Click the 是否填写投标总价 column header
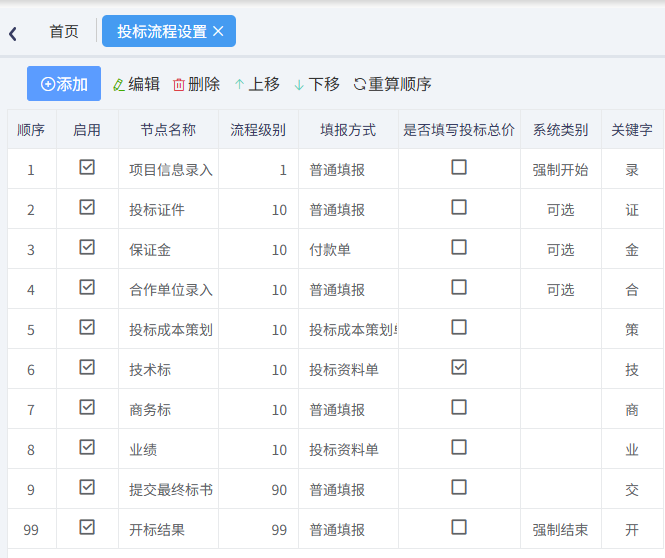The height and width of the screenshot is (558, 665). [x=459, y=129]
